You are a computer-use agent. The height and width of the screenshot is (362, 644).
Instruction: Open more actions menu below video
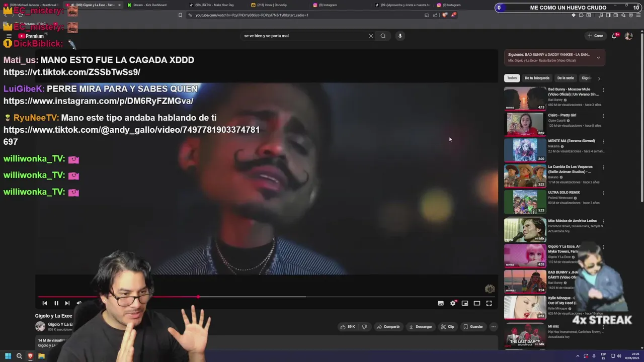(x=494, y=327)
